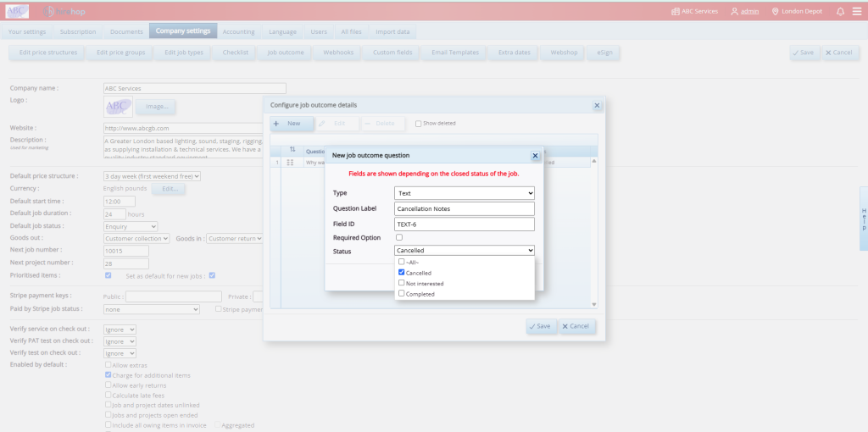Viewport: 868px width, 432px height.
Task: Tick the Completed status option
Action: [x=401, y=293]
